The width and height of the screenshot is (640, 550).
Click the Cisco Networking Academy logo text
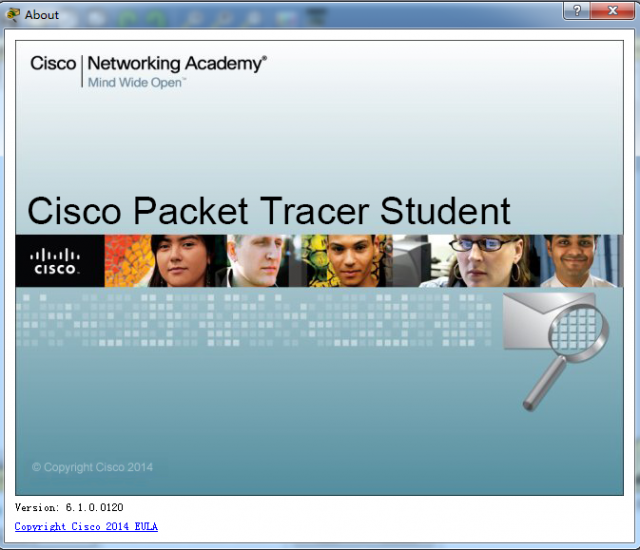149,64
